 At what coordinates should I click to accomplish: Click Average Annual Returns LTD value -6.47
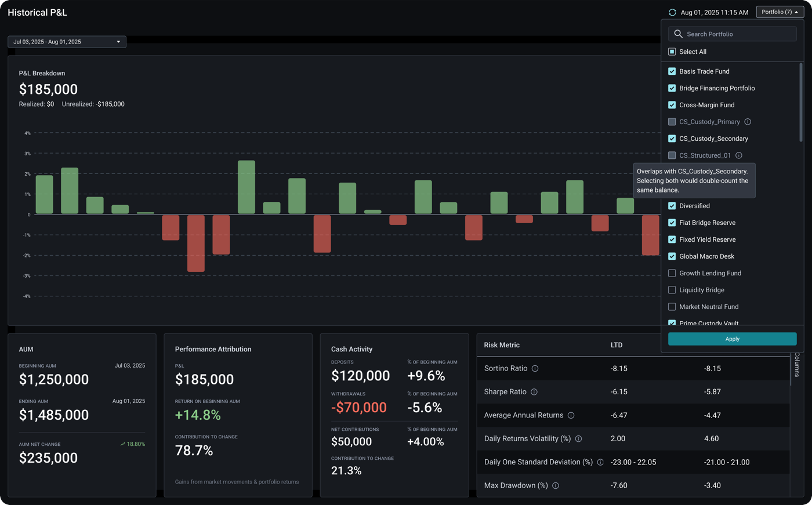(619, 416)
